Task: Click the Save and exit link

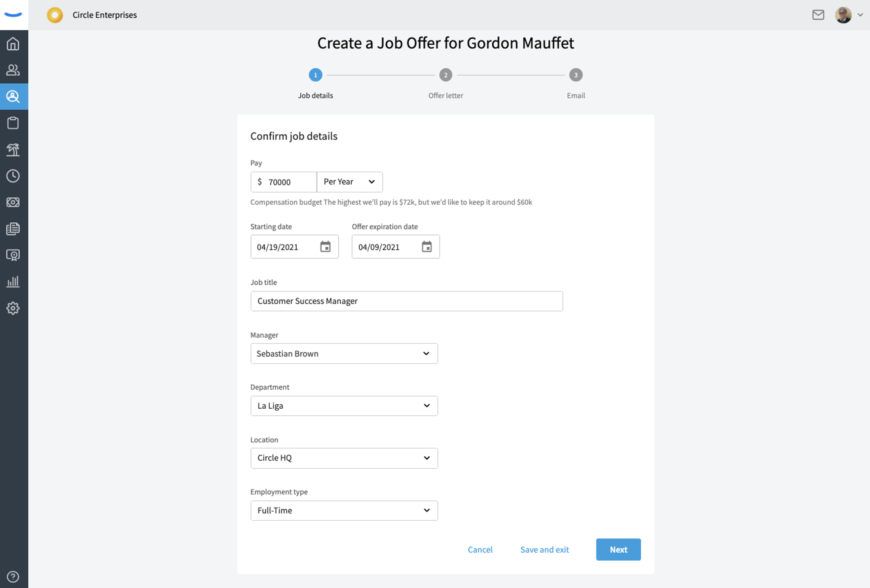Action: click(544, 549)
